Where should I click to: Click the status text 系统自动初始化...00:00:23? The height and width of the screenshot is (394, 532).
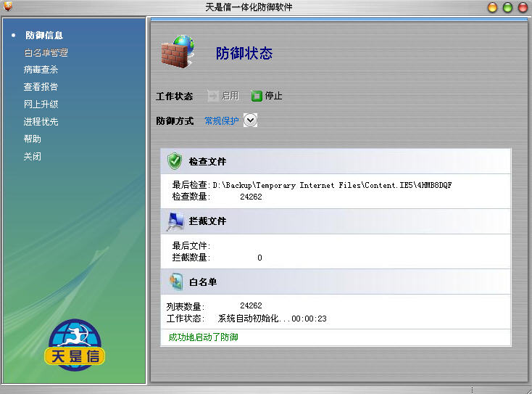click(x=272, y=319)
